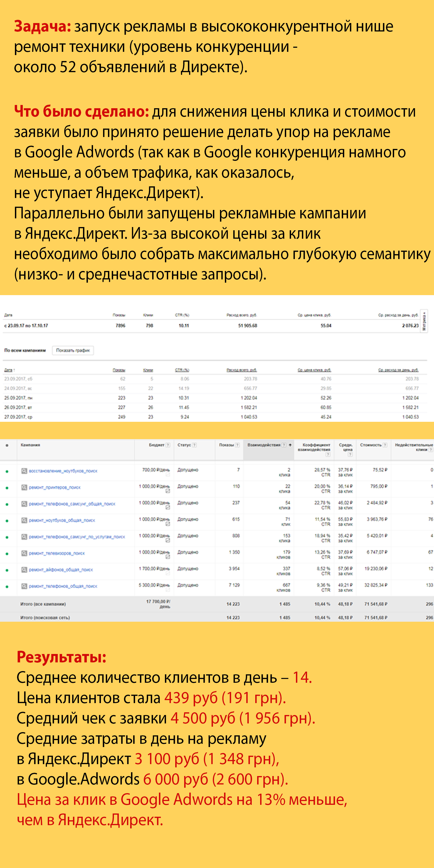Click total spend value 51 905.68
Viewport: 434px width, 868px height.
tap(248, 326)
